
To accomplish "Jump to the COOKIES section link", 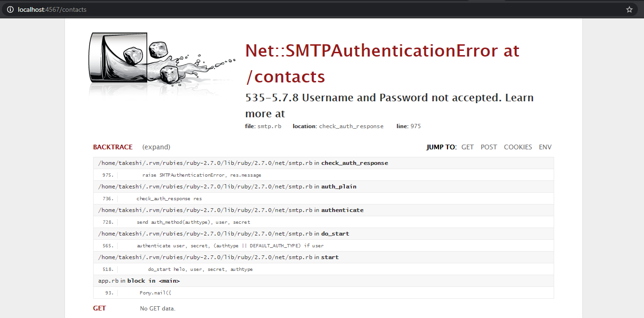I will (518, 147).
